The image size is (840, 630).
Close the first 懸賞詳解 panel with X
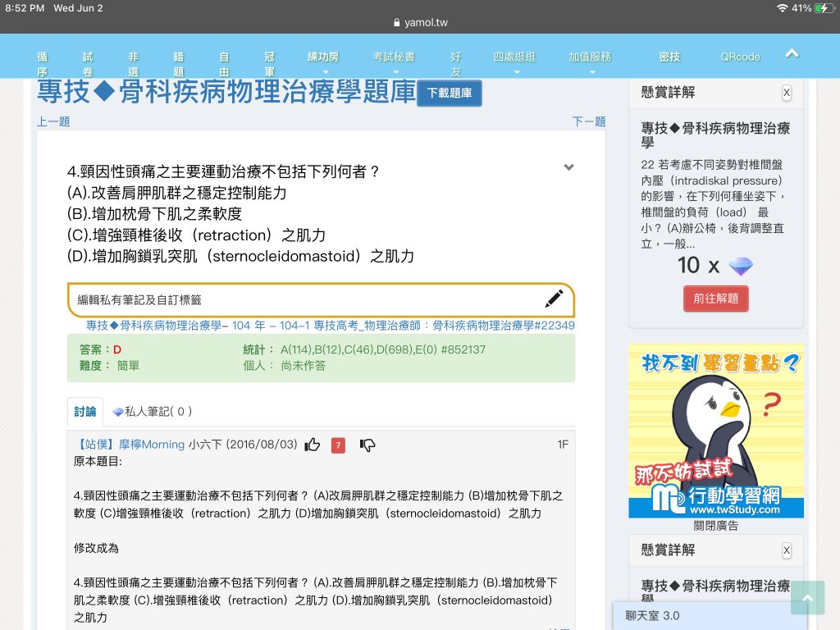point(787,93)
